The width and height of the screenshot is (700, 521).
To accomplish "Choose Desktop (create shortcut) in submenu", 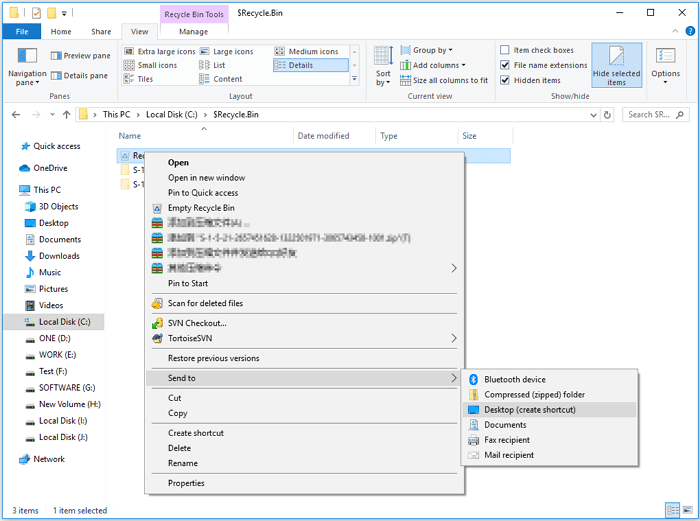I will click(x=530, y=410).
